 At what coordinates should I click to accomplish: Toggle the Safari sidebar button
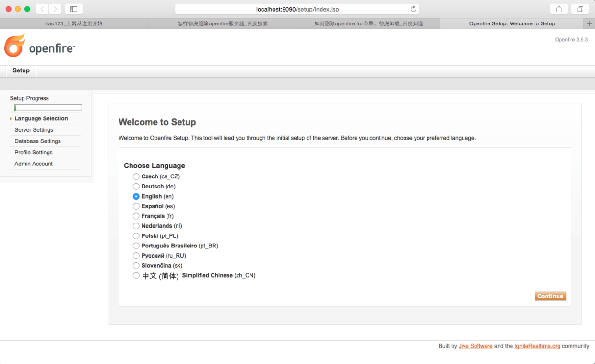[73, 9]
